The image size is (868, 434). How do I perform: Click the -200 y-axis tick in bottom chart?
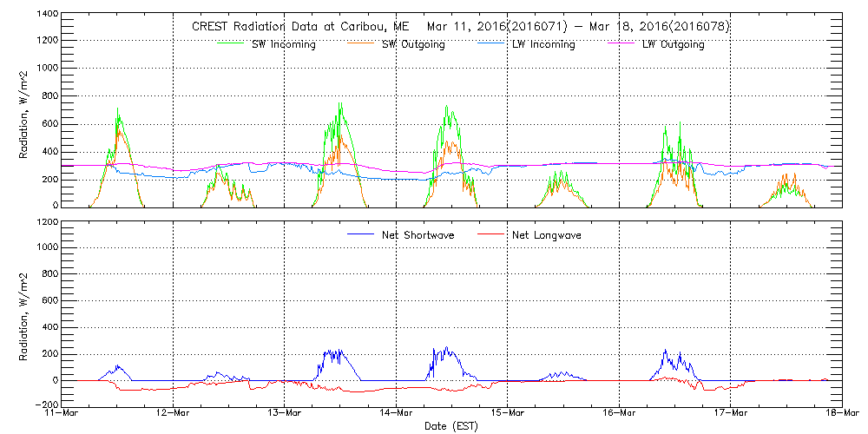(x=45, y=404)
